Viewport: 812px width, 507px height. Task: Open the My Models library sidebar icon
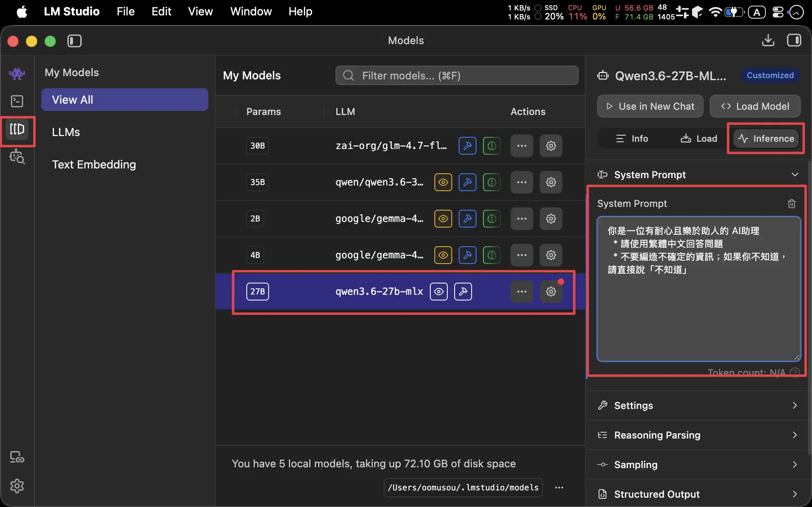tap(17, 130)
